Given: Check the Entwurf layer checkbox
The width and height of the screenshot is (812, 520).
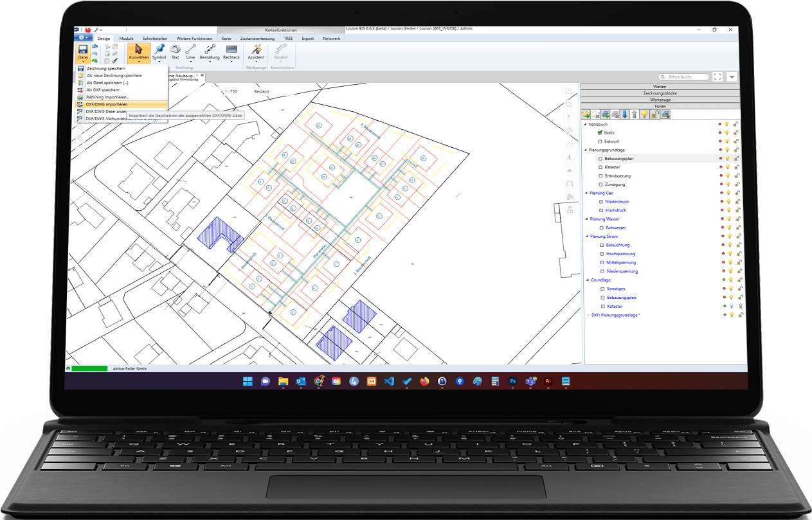Looking at the screenshot, I should pyautogui.click(x=600, y=141).
